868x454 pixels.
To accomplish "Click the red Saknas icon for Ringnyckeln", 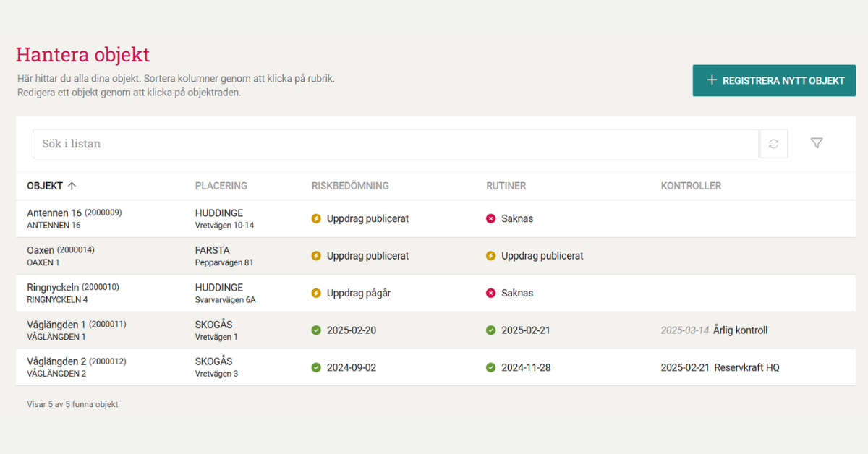I will pyautogui.click(x=491, y=293).
